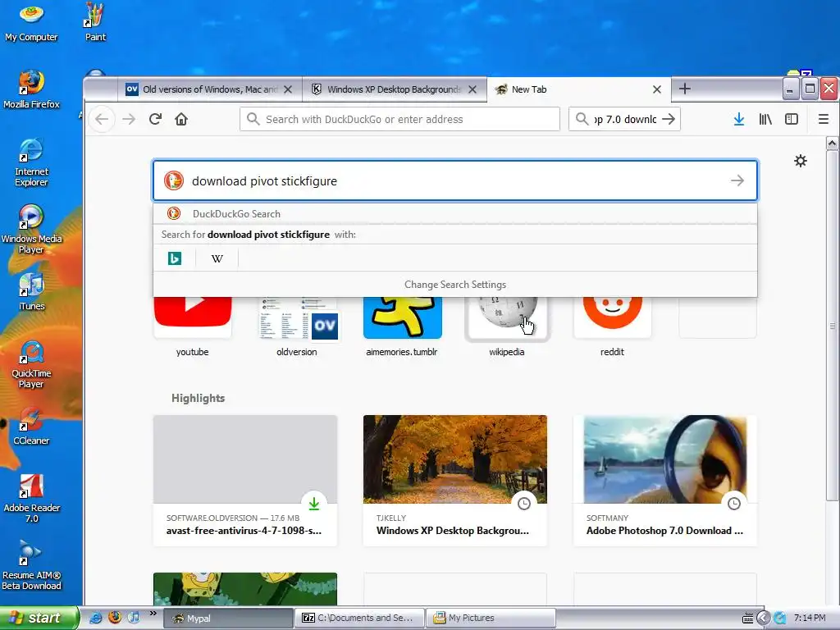Go to the Home page icon
The height and width of the screenshot is (630, 840).
click(x=181, y=119)
